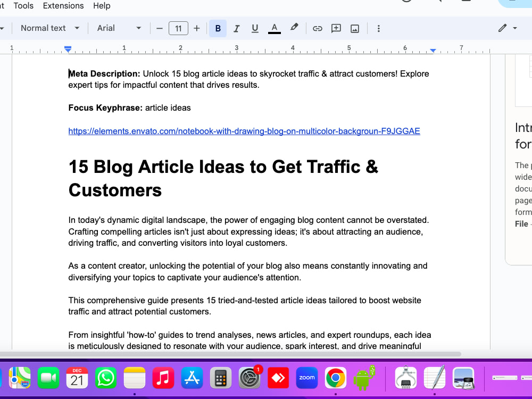Toggle bold formatting in the toolbar
The image size is (532, 399).
click(218, 29)
